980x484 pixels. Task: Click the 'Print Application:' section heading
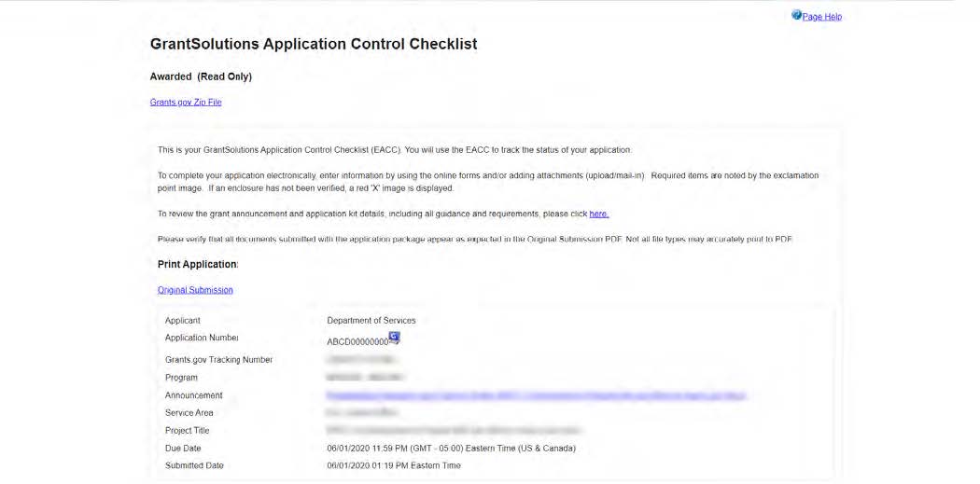198,265
